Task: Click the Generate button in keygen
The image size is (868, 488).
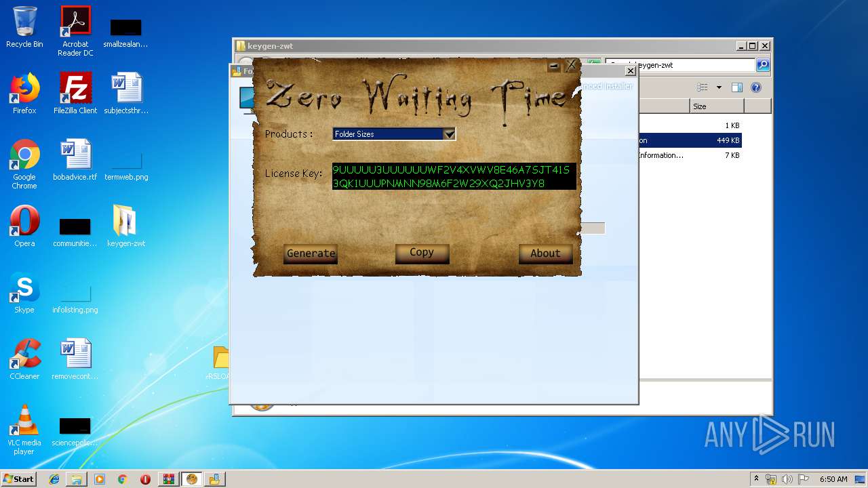Action: (x=311, y=253)
